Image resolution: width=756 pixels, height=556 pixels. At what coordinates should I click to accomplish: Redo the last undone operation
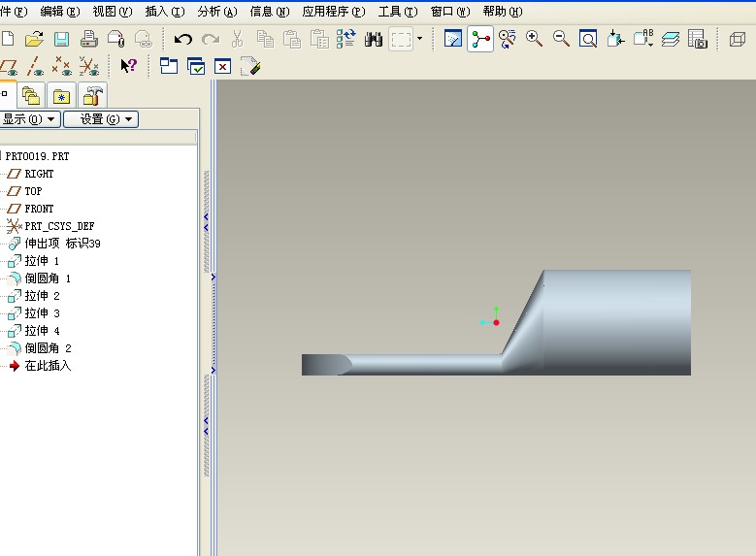pos(211,39)
